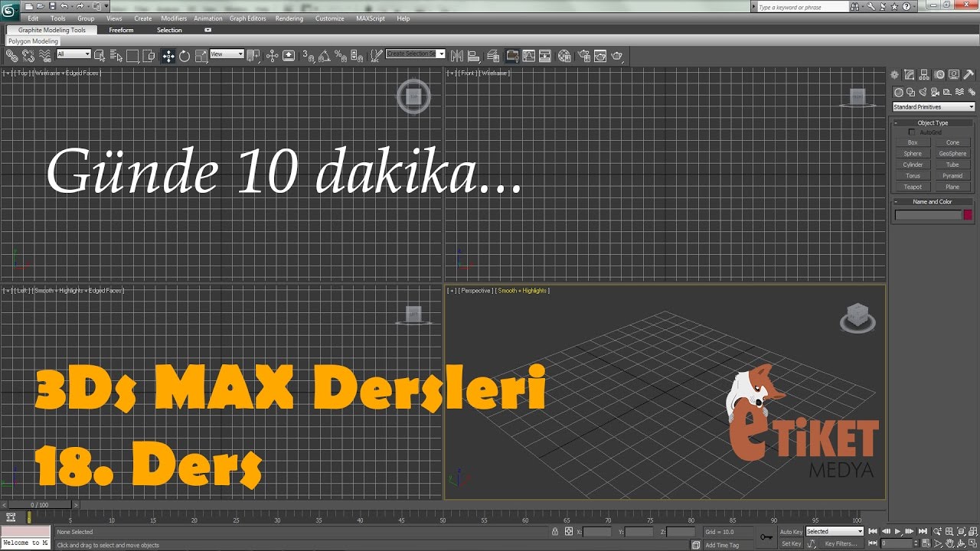Open the Graph Editors menu
This screenshot has height=551, width=980.
click(x=248, y=18)
